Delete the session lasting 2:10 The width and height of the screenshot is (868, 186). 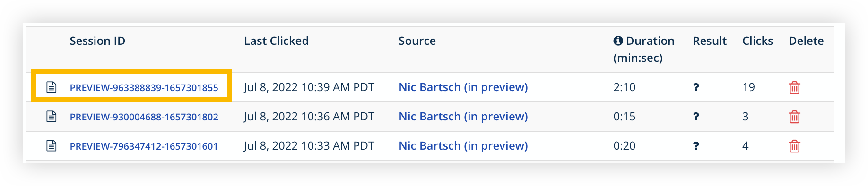(794, 87)
